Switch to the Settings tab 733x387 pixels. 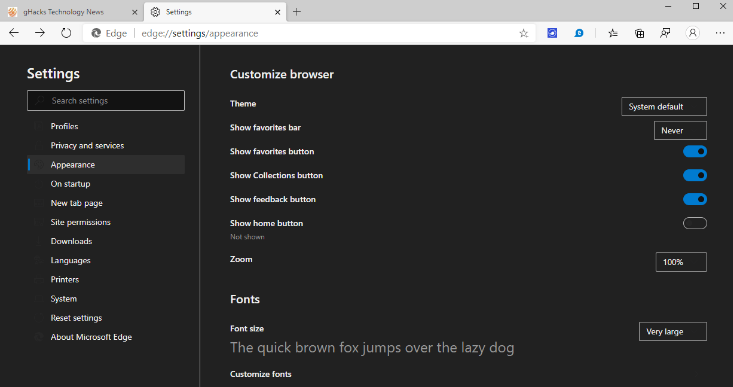(216, 12)
